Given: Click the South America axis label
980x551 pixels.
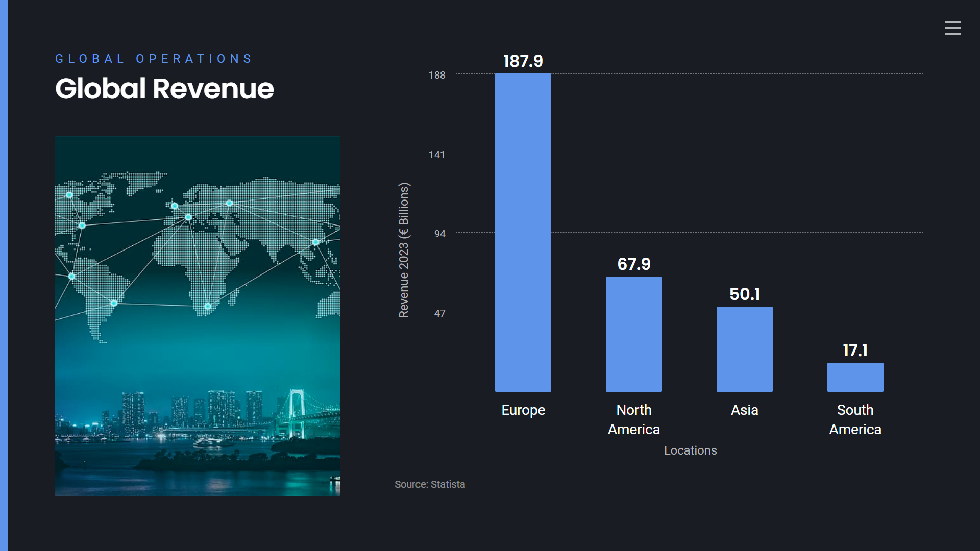Looking at the screenshot, I should 855,419.
